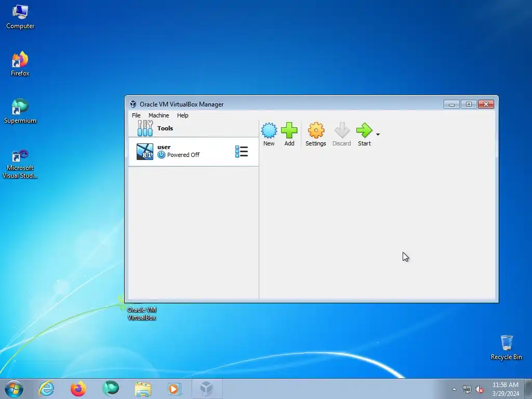Minimize the VirtualBox Manager window
Viewport: 532px width, 399px height.
coord(451,104)
